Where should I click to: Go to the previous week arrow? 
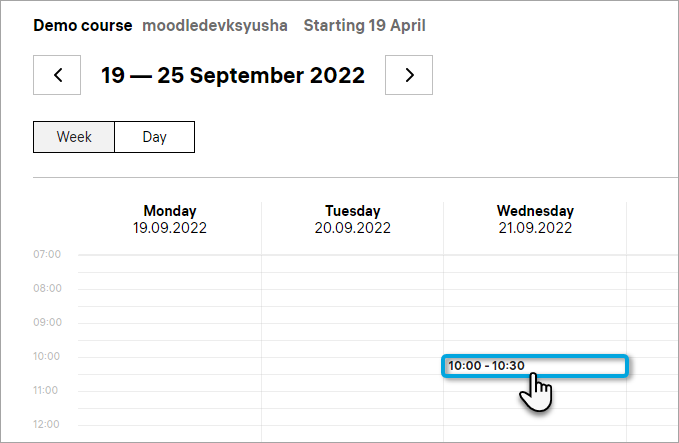click(57, 75)
